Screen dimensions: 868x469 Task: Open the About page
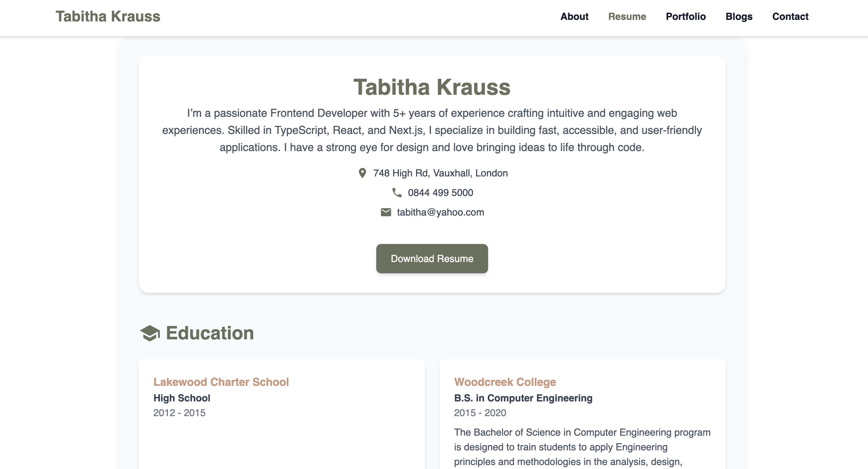click(x=574, y=17)
